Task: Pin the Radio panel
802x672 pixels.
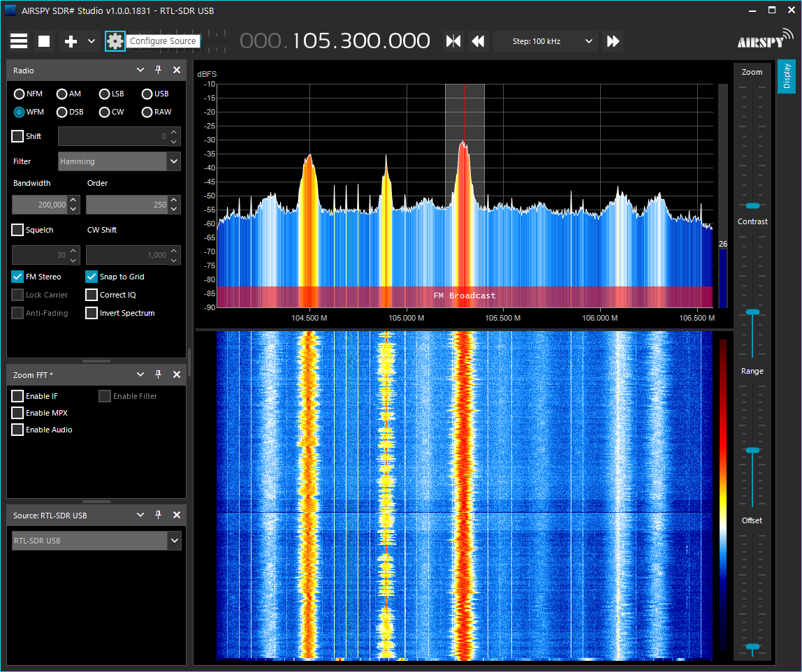Action: point(159,70)
